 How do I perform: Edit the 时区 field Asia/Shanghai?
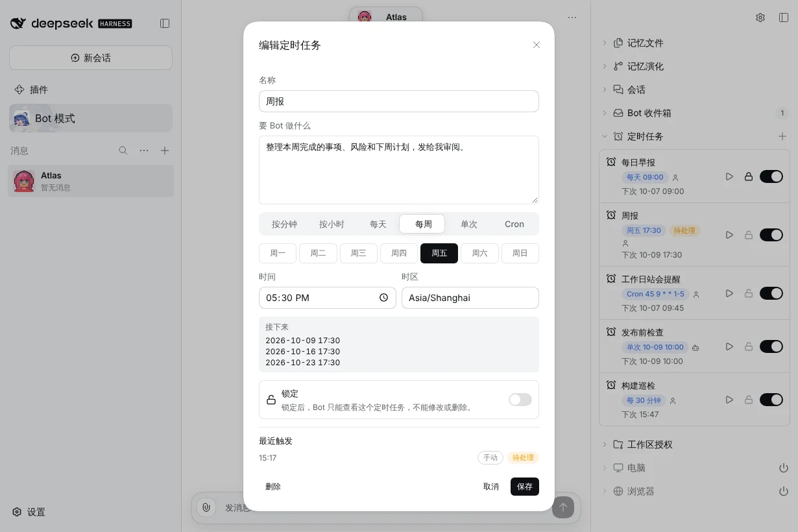(470, 298)
